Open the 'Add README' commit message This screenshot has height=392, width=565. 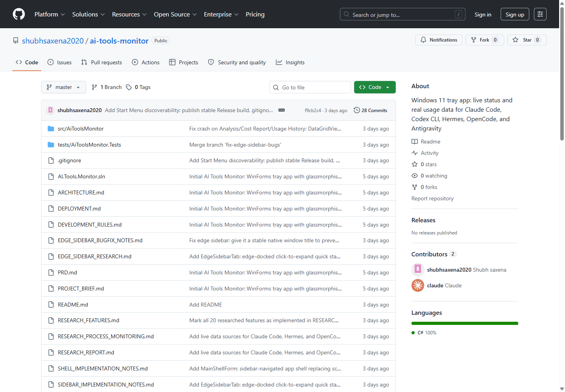coord(206,305)
